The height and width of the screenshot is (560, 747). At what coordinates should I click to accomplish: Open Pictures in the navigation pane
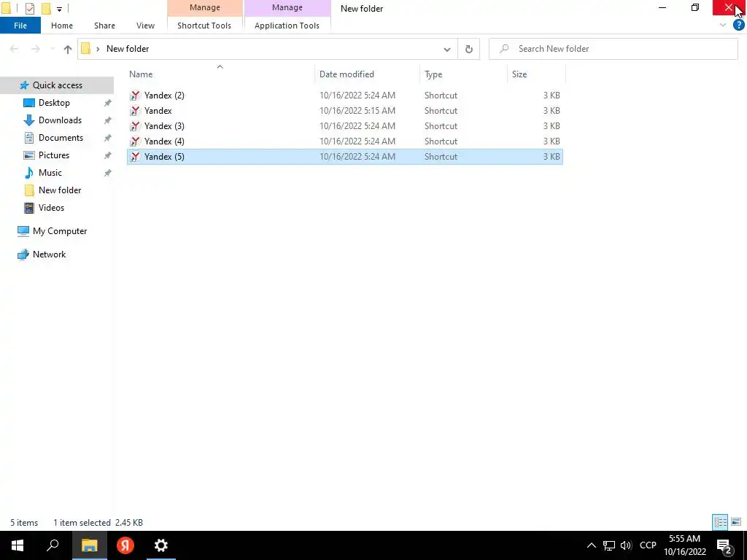coord(54,155)
